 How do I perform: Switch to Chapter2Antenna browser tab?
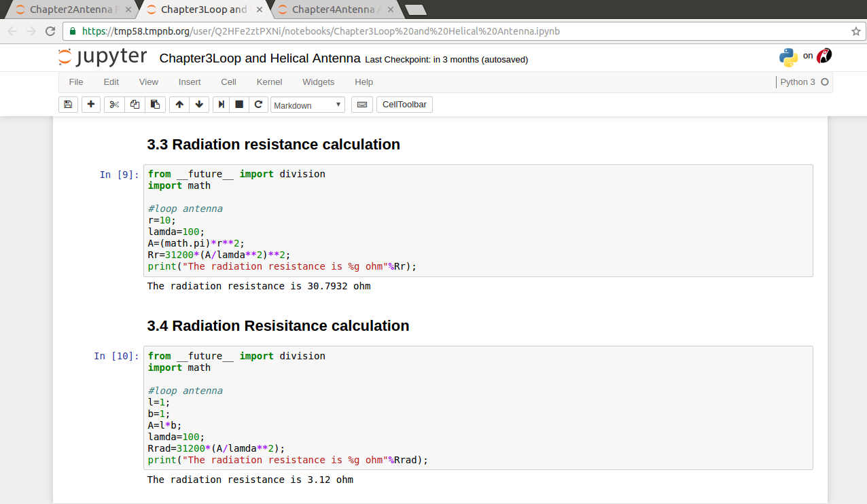pos(71,10)
